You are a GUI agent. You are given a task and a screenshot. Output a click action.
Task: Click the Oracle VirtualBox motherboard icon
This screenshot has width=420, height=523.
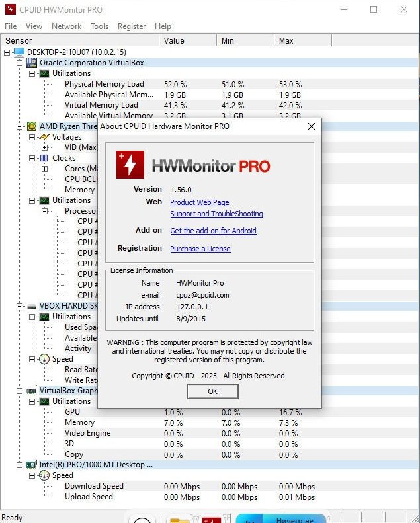(x=32, y=63)
